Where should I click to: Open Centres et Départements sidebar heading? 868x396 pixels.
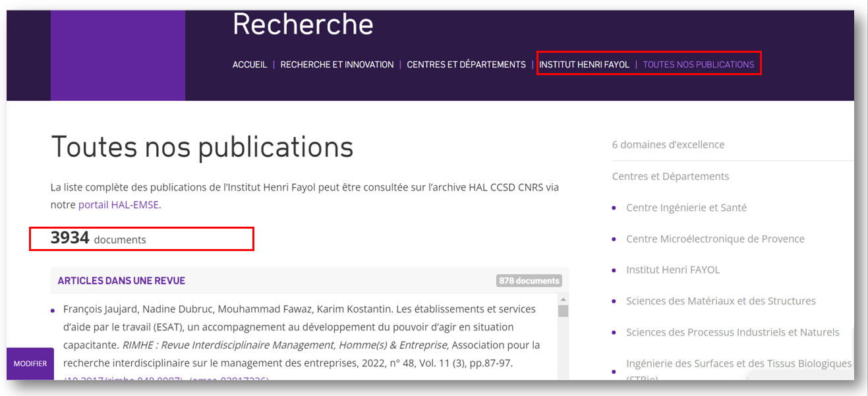(670, 176)
